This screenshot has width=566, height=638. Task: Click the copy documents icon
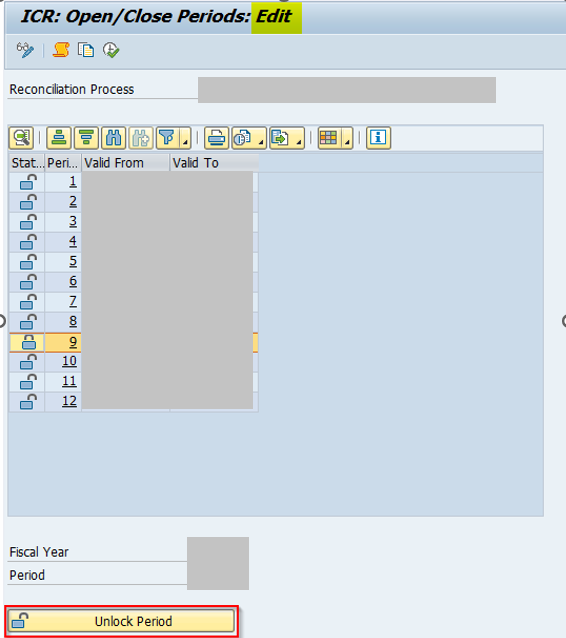86,50
